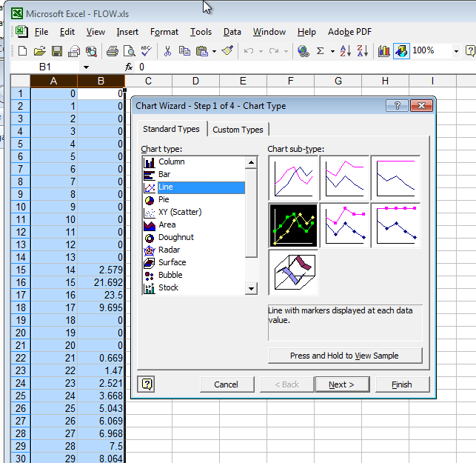Open the File menu
Viewport: 476px width, 463px height.
click(x=41, y=32)
